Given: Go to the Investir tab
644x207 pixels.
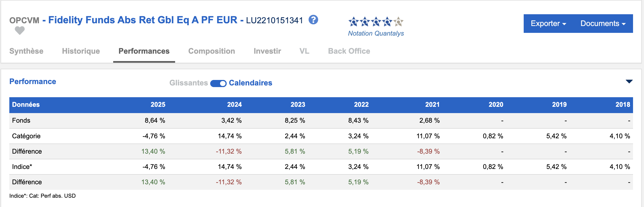Looking at the screenshot, I should pyautogui.click(x=267, y=51).
